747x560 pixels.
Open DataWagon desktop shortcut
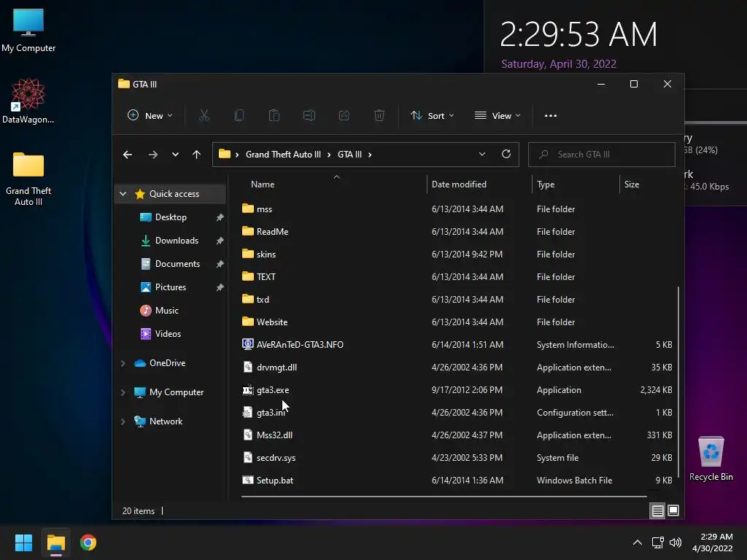(x=28, y=101)
